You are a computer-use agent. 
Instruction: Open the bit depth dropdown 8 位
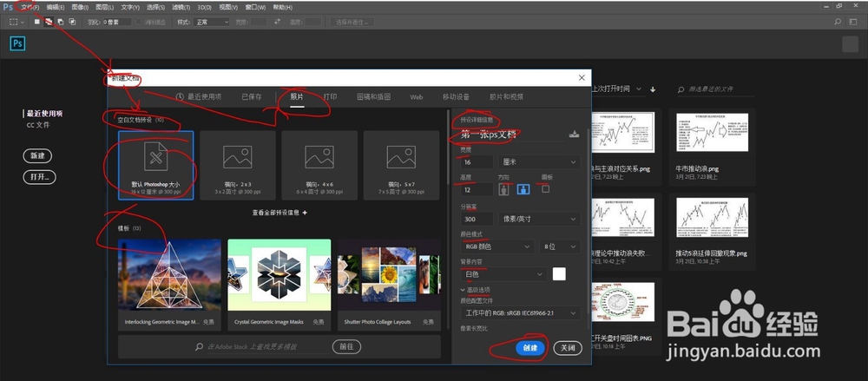[x=560, y=246]
